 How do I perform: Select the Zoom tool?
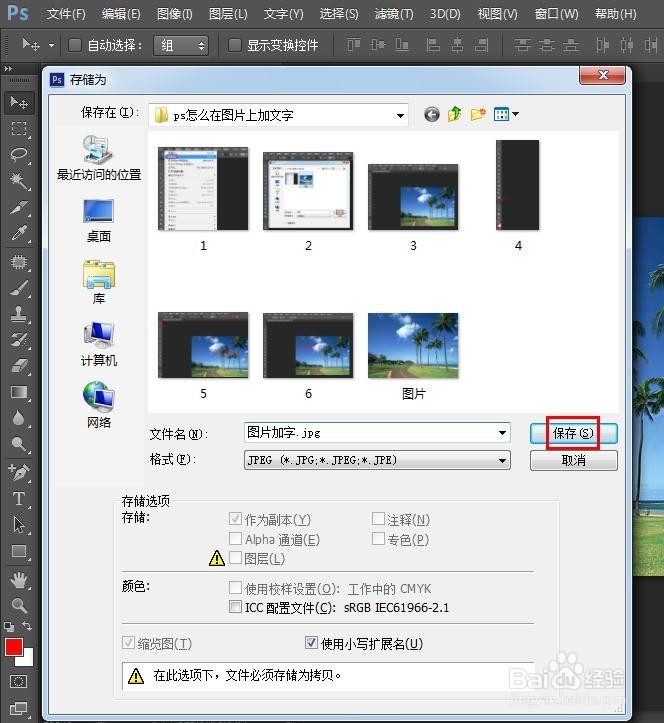(x=19, y=605)
